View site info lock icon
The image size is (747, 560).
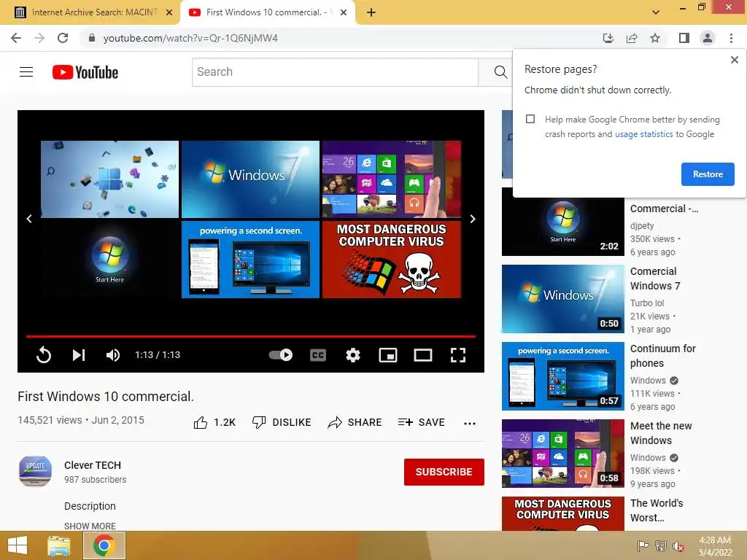point(92,38)
